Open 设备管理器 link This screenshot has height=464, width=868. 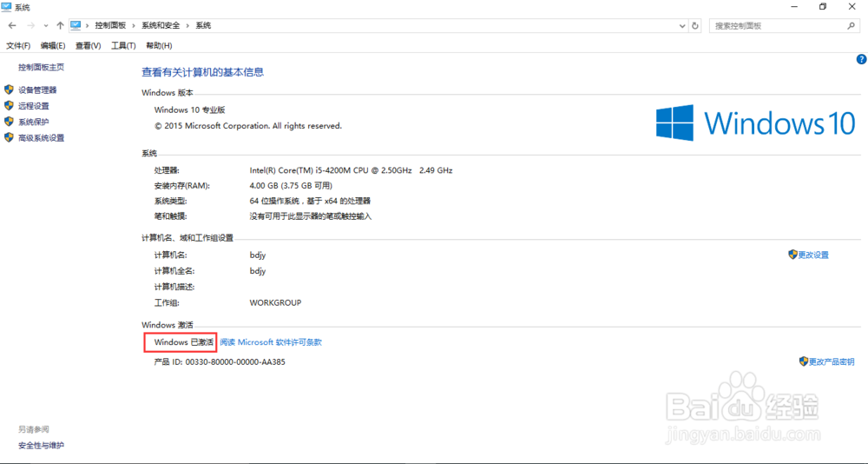click(x=37, y=89)
